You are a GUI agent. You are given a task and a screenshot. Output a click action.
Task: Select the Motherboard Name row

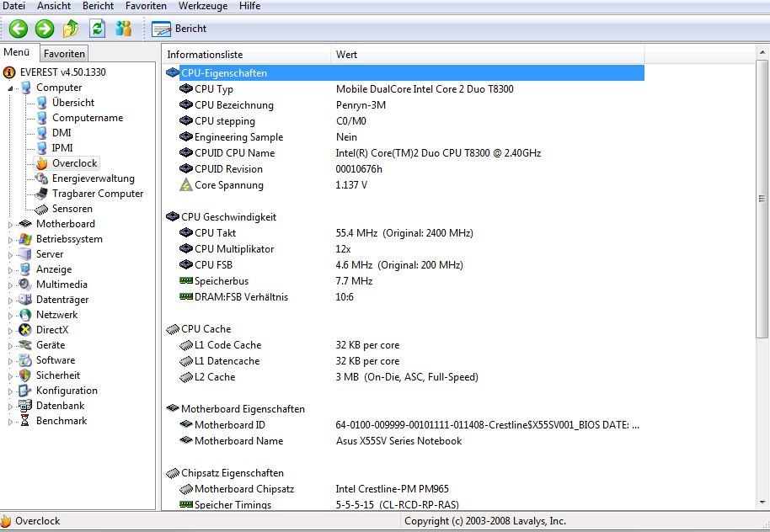click(x=404, y=441)
